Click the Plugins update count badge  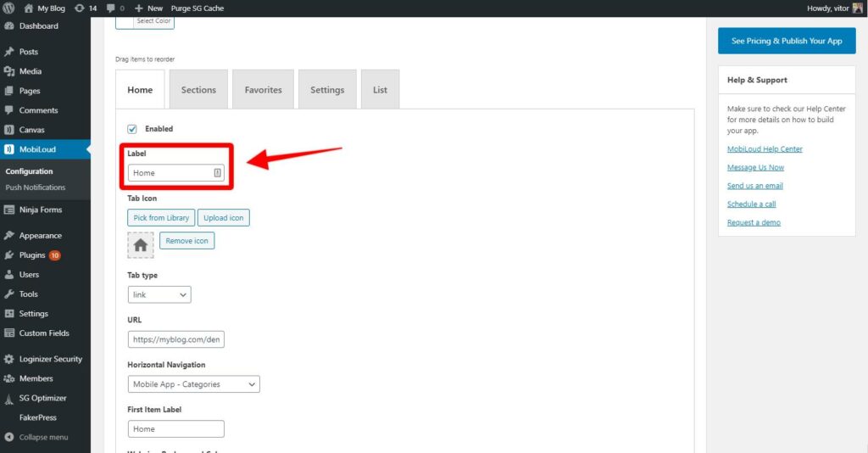(55, 255)
